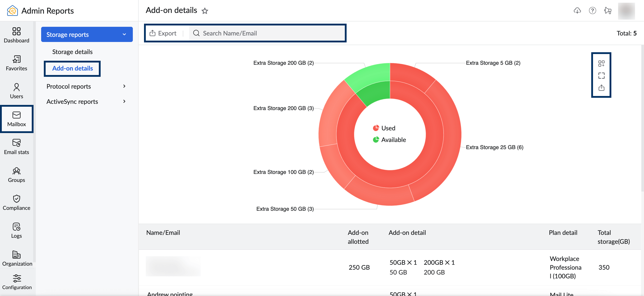
Task: Open the announcements megaphone icon
Action: (608, 10)
